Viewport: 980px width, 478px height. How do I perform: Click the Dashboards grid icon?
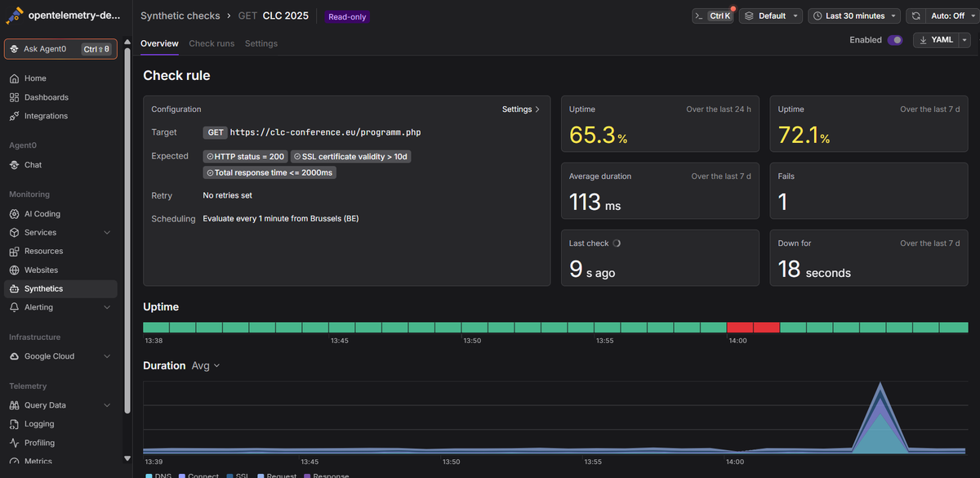15,97
